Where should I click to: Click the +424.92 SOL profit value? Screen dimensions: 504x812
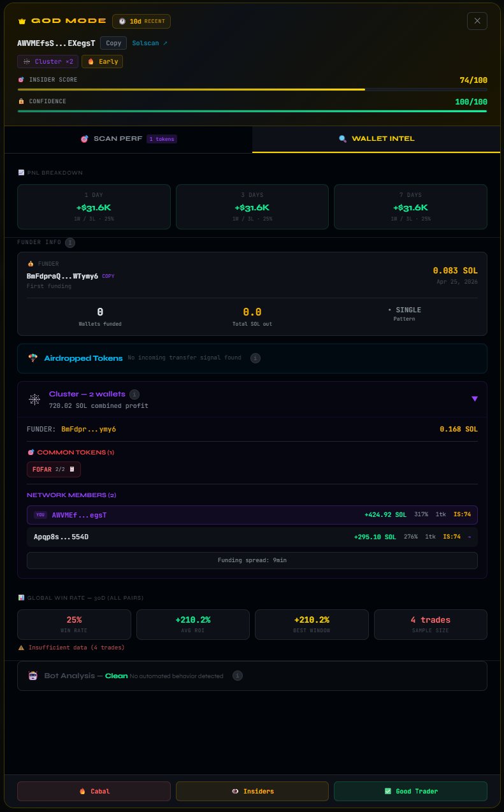(x=385, y=515)
